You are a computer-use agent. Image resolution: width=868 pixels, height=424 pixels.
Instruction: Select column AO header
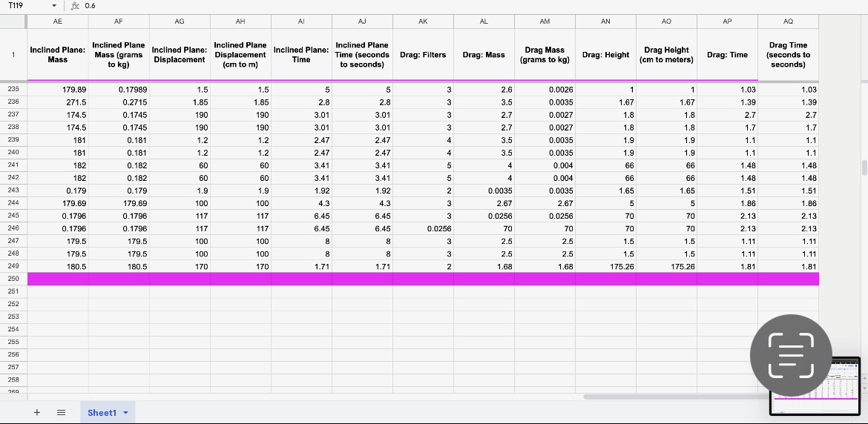(x=666, y=21)
